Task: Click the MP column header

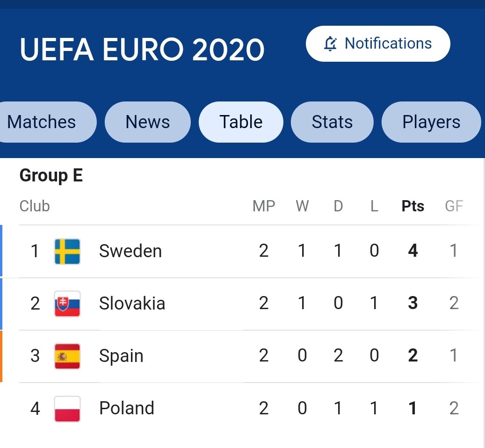Action: tap(264, 206)
